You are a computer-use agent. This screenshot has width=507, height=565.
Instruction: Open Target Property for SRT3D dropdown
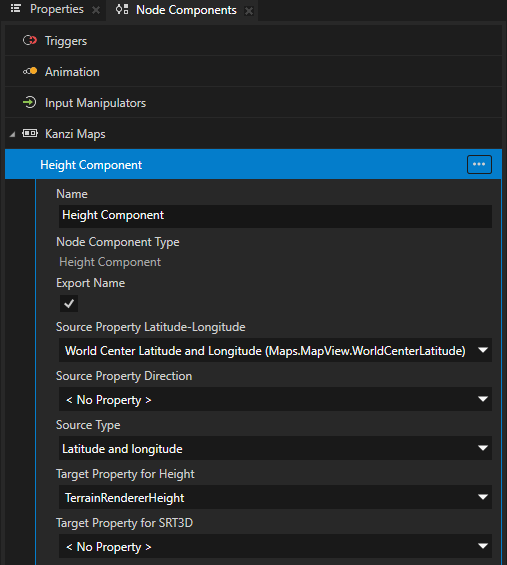point(275,546)
